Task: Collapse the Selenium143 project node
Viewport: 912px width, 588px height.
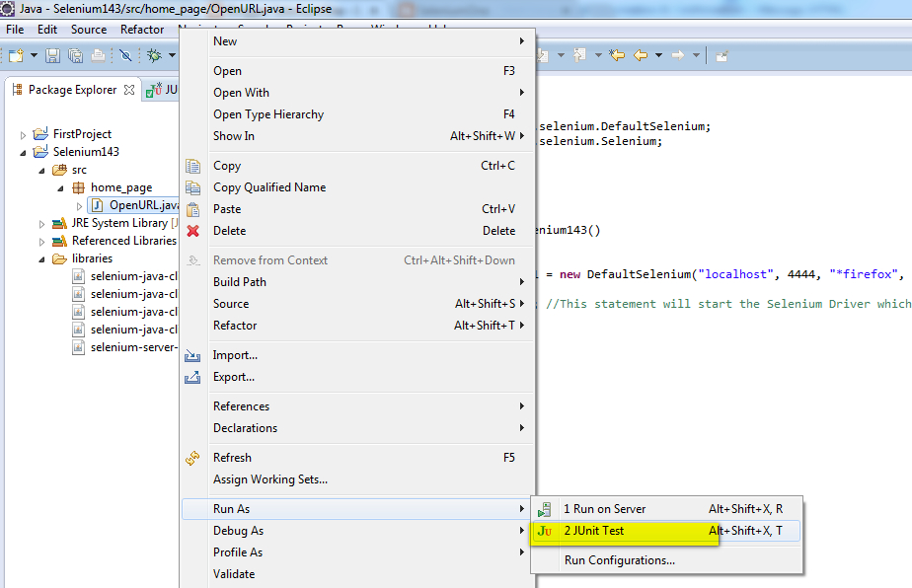Action: [x=23, y=152]
